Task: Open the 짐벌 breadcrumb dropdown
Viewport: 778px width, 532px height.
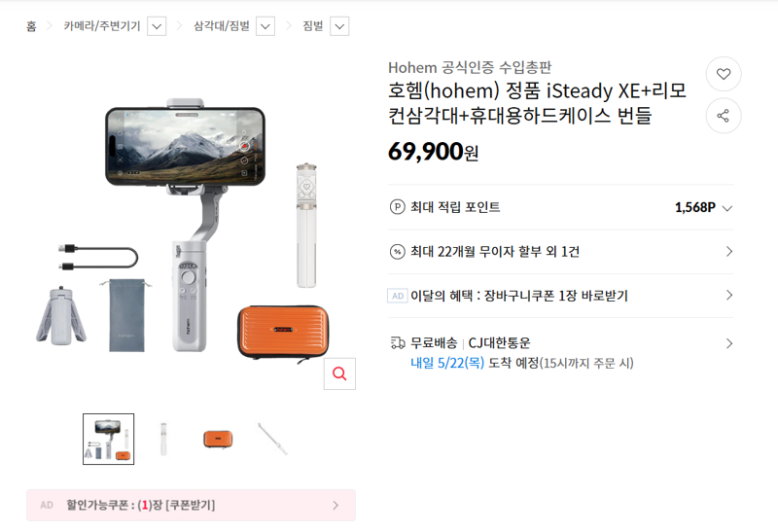Action: tap(339, 26)
